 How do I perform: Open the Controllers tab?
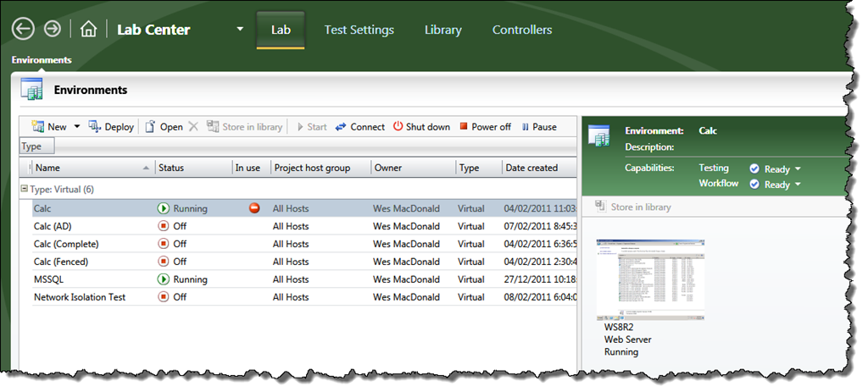click(x=521, y=30)
